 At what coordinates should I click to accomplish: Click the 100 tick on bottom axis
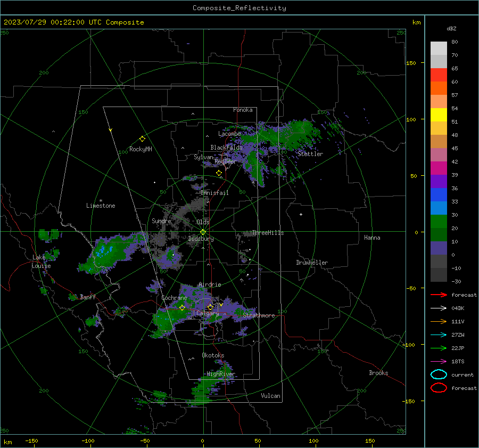click(x=313, y=441)
